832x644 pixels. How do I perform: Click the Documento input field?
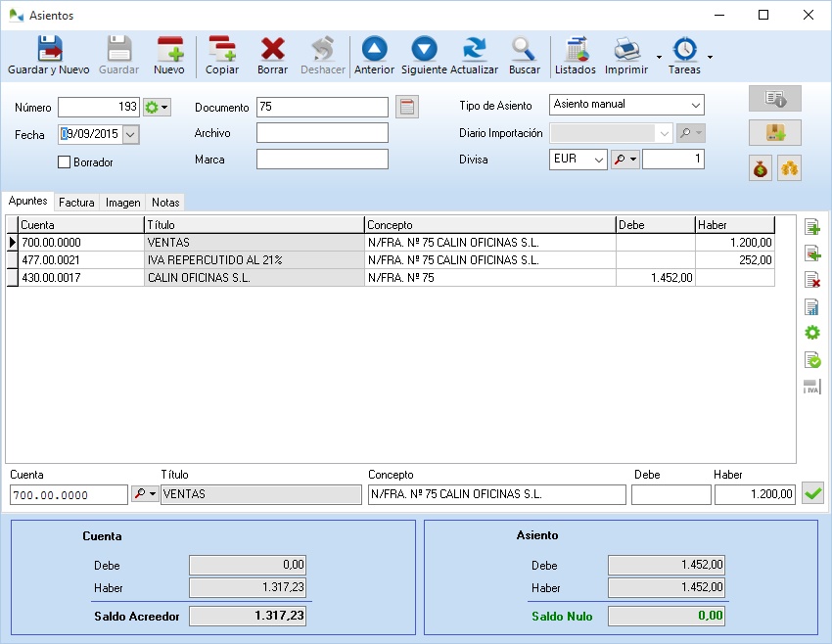point(322,107)
